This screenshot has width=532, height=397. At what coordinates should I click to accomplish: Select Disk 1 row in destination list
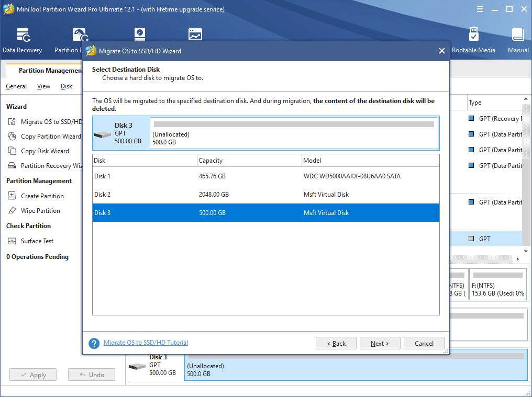pos(265,176)
